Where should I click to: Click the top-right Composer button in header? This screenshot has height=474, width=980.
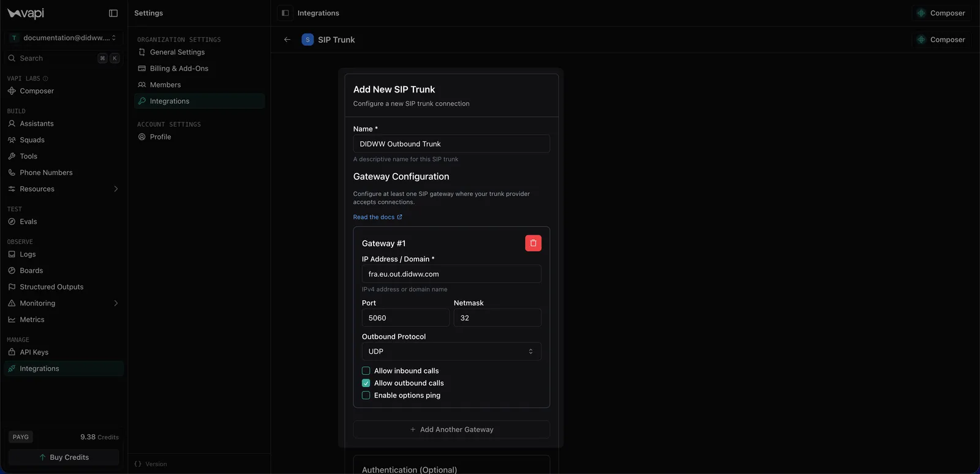point(941,13)
